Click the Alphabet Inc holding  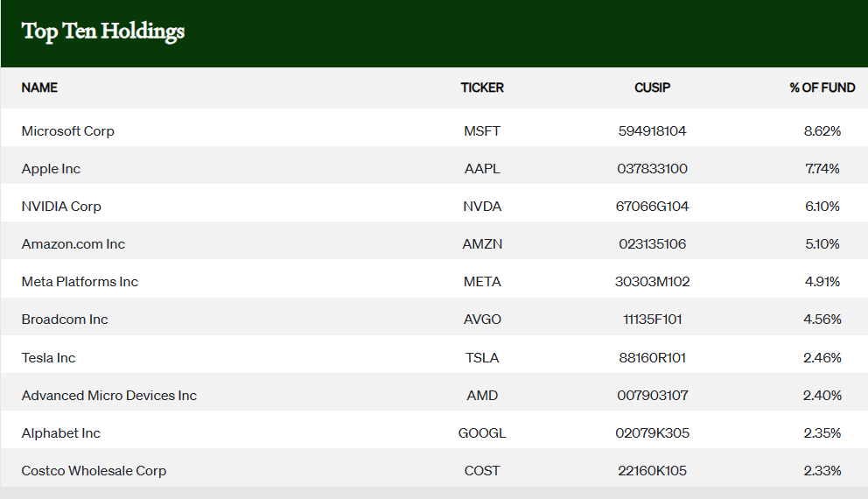pos(60,432)
